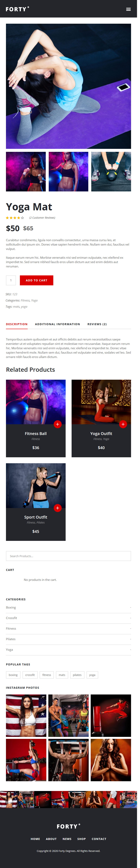Open the Crossfit category

[12, 618]
